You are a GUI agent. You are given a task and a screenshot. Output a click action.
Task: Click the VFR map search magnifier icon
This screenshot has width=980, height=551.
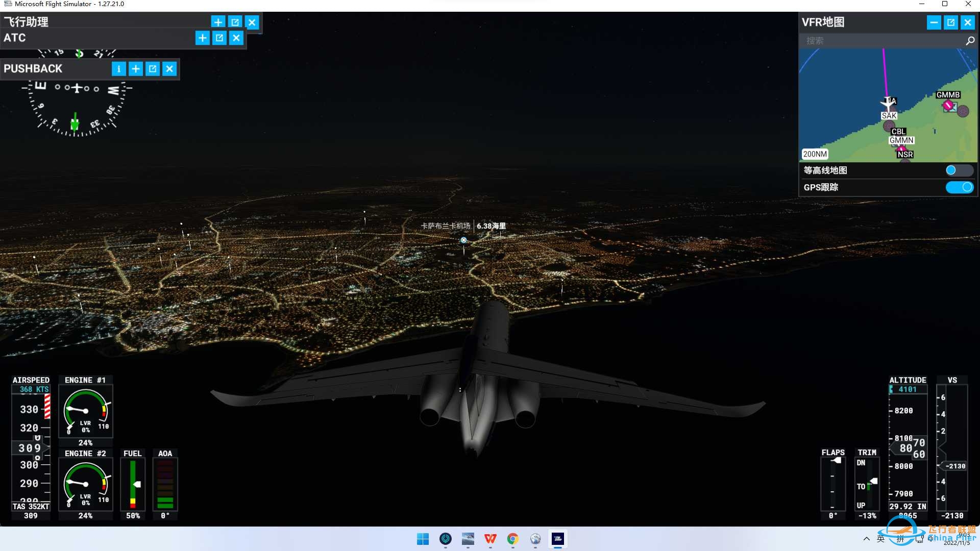click(970, 41)
